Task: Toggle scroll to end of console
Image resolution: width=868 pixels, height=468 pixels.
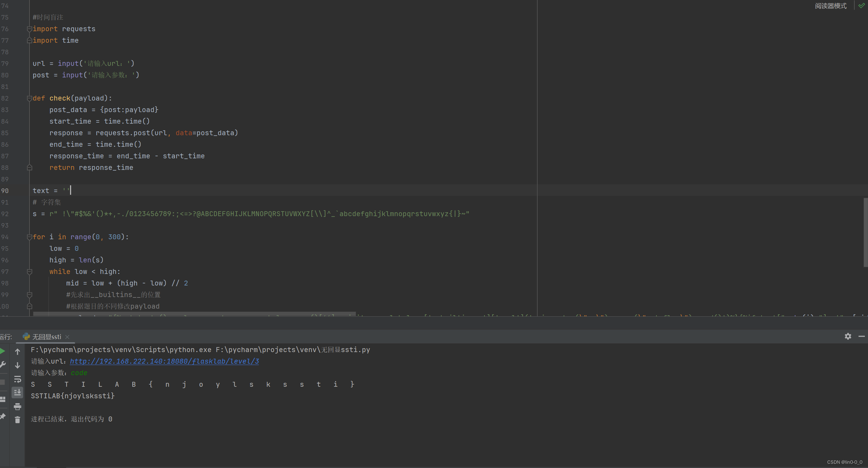Action: (x=18, y=393)
